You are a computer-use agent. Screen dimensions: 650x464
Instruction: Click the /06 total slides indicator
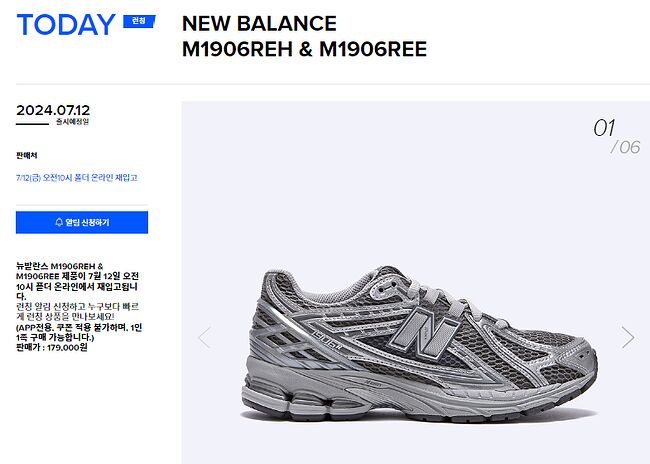[625, 147]
